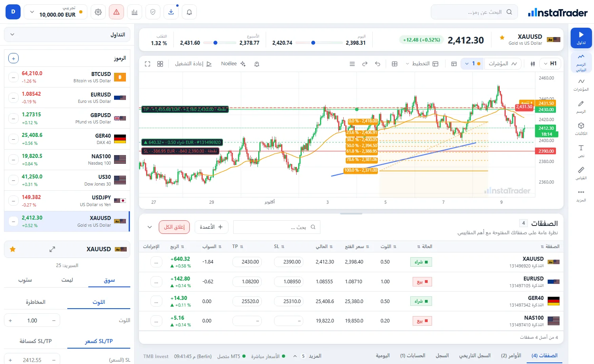Click the redo arrow in chart toolbar

[x=365, y=64]
